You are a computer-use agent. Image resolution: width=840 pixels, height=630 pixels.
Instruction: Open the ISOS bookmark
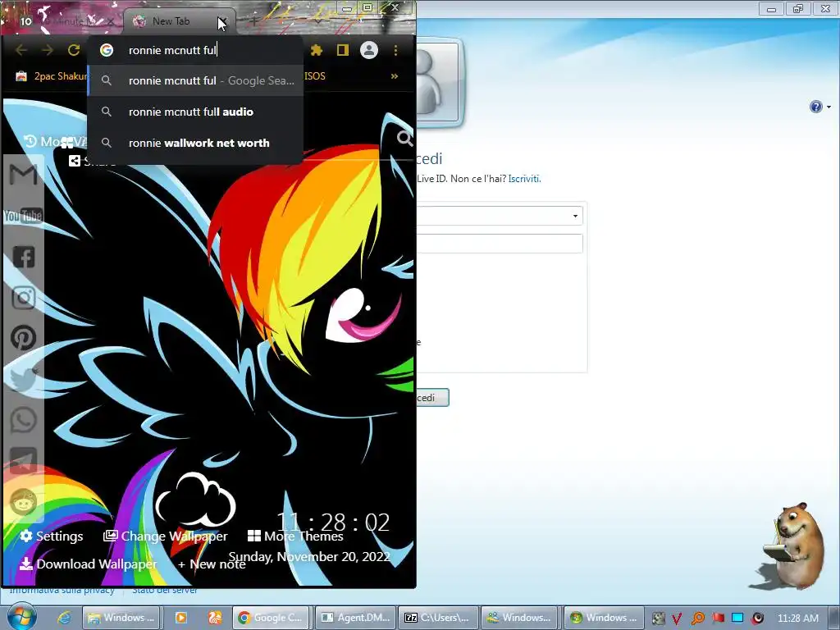pyautogui.click(x=315, y=76)
